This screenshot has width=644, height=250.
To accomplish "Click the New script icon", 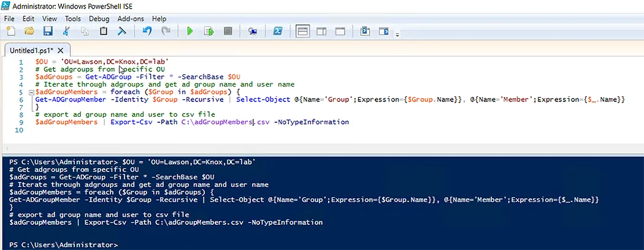I will pos(11,31).
